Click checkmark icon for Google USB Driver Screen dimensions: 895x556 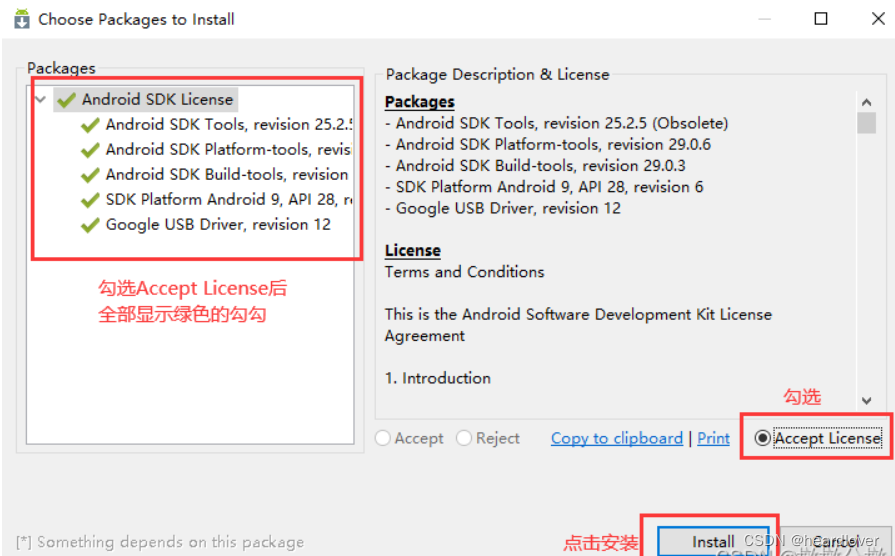[x=90, y=225]
